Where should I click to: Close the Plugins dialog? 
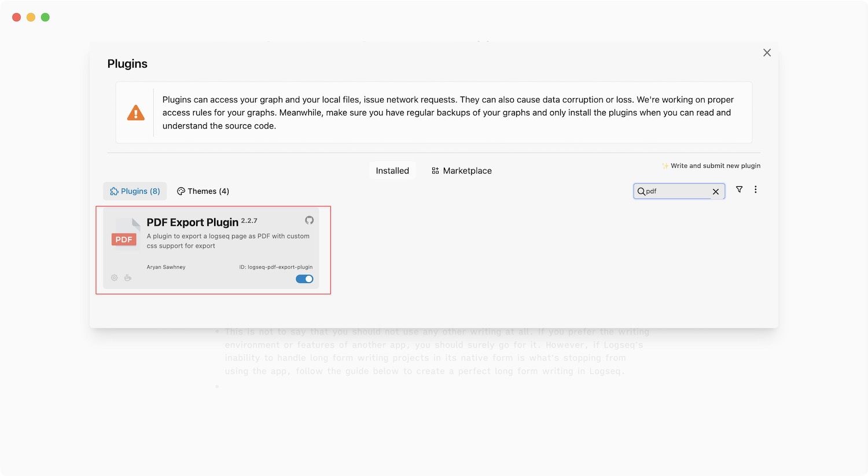click(767, 53)
